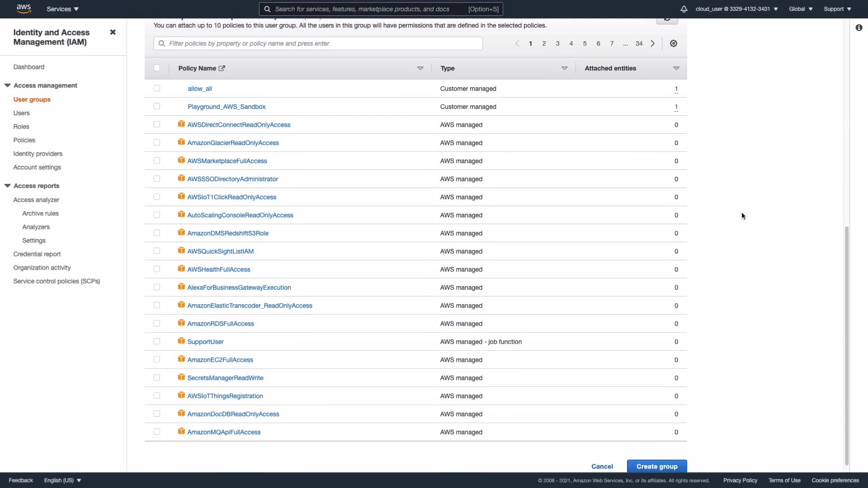Click the info panel icon
This screenshot has height=488, width=868.
point(859,28)
